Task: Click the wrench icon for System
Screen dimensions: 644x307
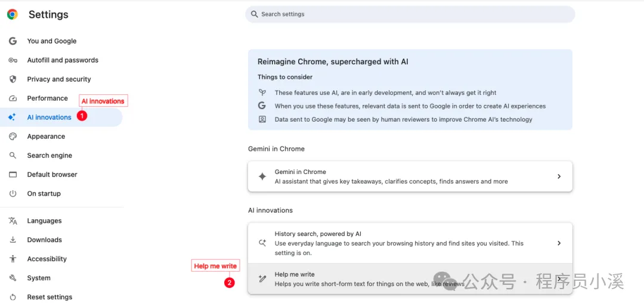Action: click(13, 278)
